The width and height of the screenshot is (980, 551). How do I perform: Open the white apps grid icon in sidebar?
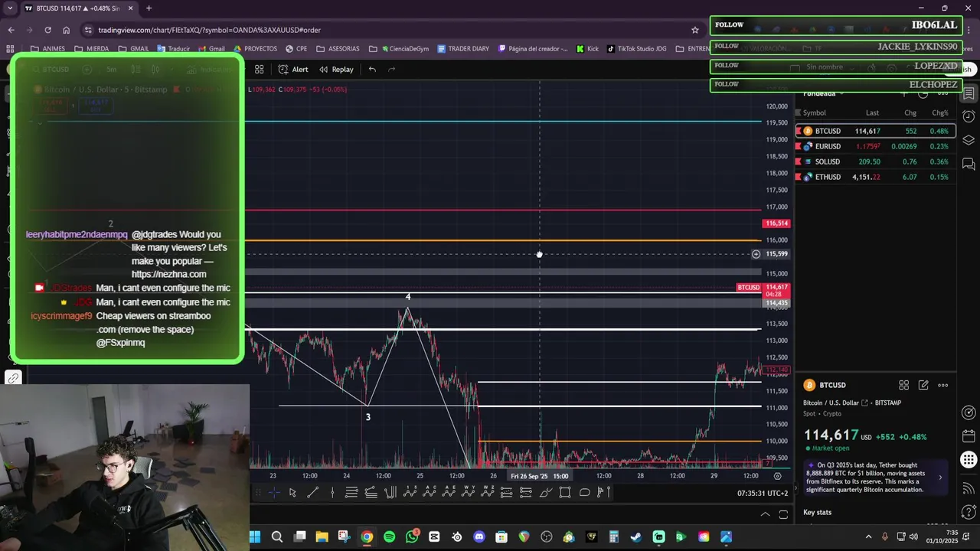[969, 460]
